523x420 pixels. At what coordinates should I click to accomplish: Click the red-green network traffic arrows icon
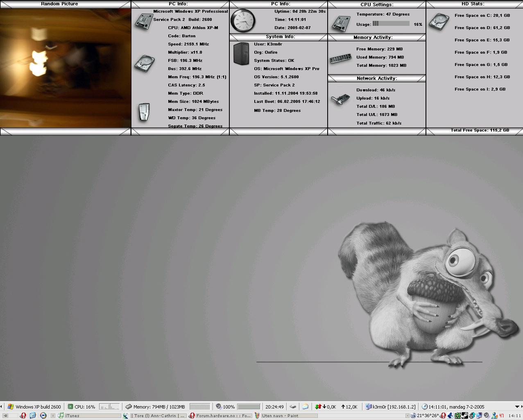(317, 407)
